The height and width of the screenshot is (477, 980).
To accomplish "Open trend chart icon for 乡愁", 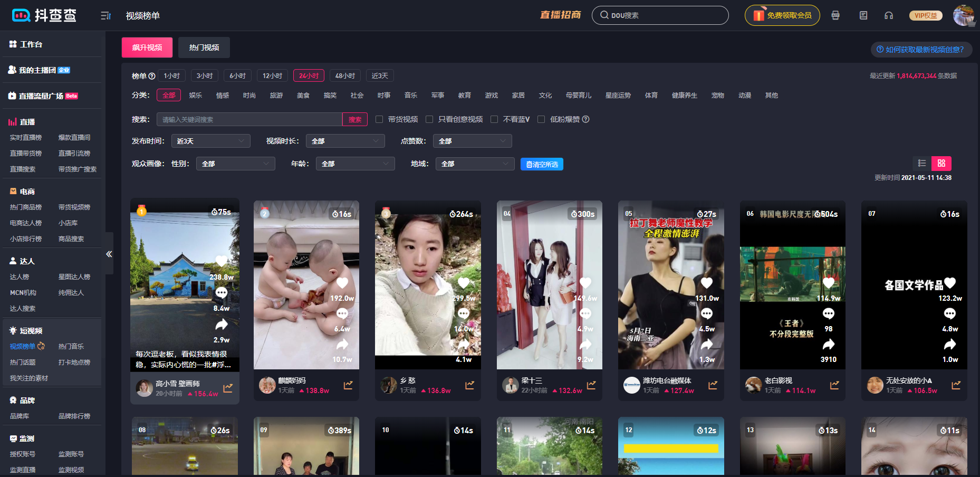I will (x=469, y=385).
